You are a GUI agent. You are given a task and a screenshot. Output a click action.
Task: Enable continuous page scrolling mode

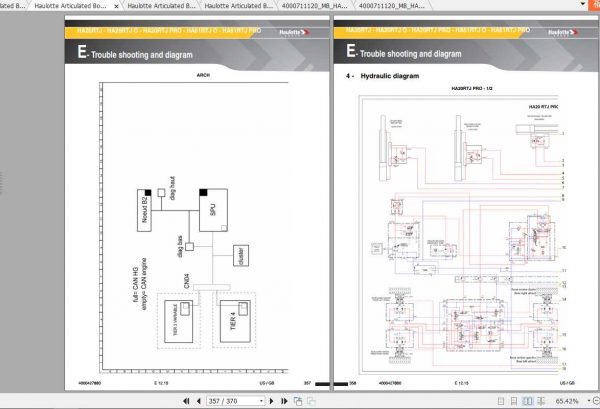(x=514, y=401)
